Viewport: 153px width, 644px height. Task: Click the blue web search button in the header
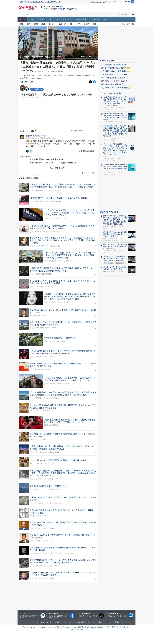click(x=133, y=2)
